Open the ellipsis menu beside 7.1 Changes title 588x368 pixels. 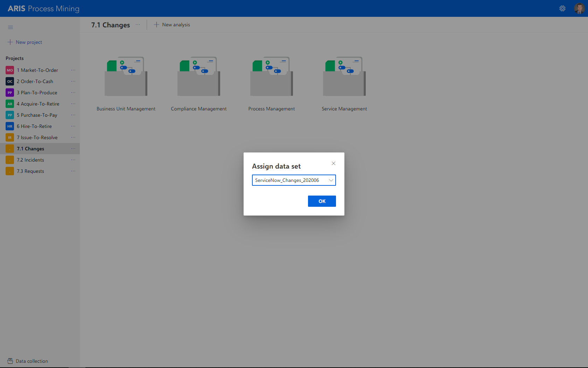pyautogui.click(x=138, y=25)
